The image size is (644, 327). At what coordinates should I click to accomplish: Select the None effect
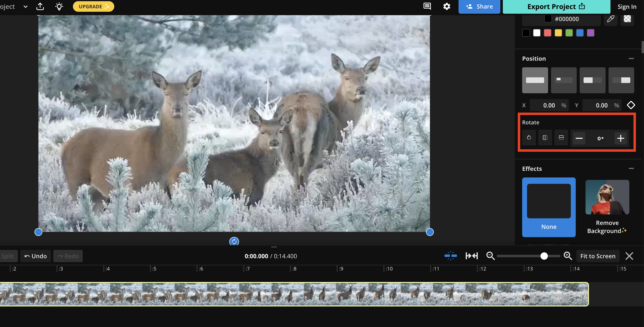pyautogui.click(x=549, y=207)
